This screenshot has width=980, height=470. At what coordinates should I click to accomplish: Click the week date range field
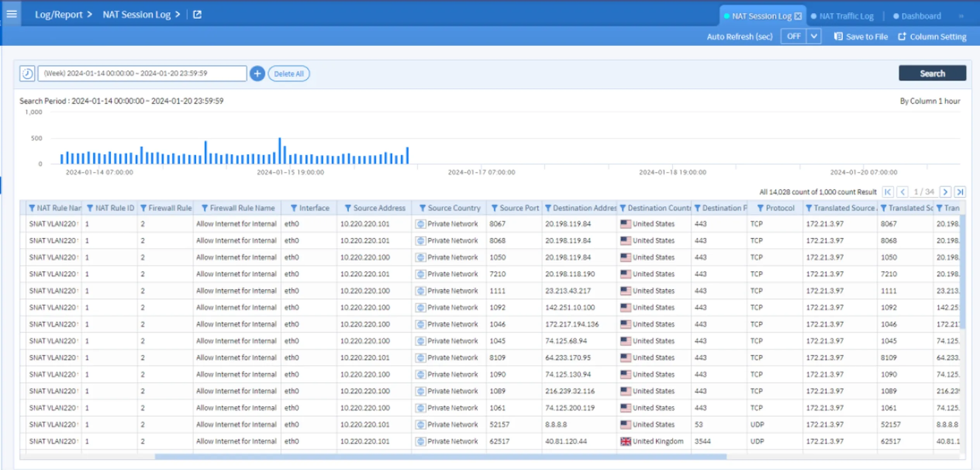142,73
